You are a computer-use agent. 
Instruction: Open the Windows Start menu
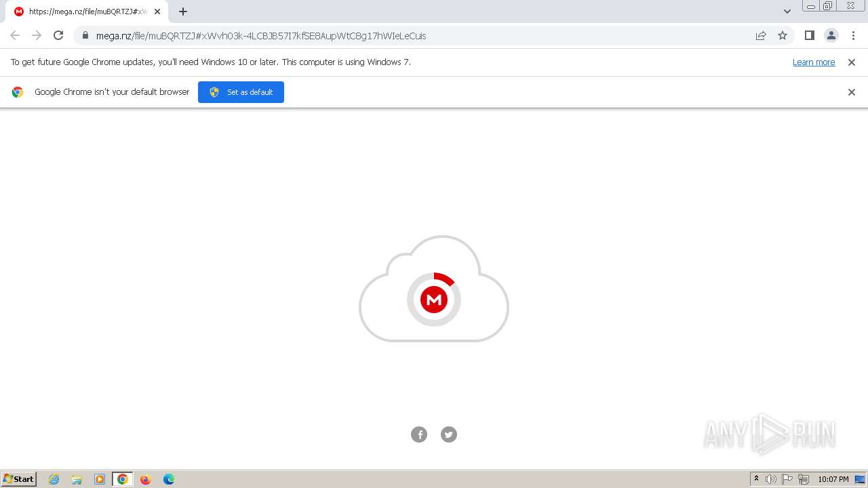tap(19, 479)
